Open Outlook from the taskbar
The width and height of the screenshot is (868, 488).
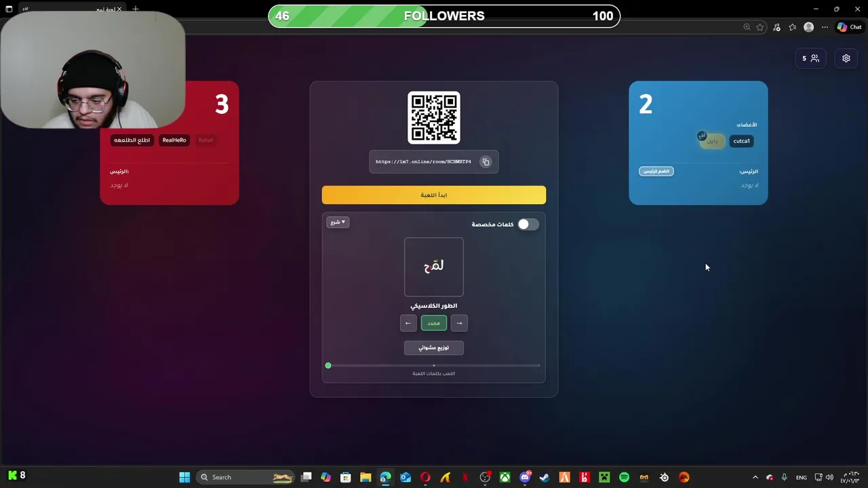tap(406, 477)
